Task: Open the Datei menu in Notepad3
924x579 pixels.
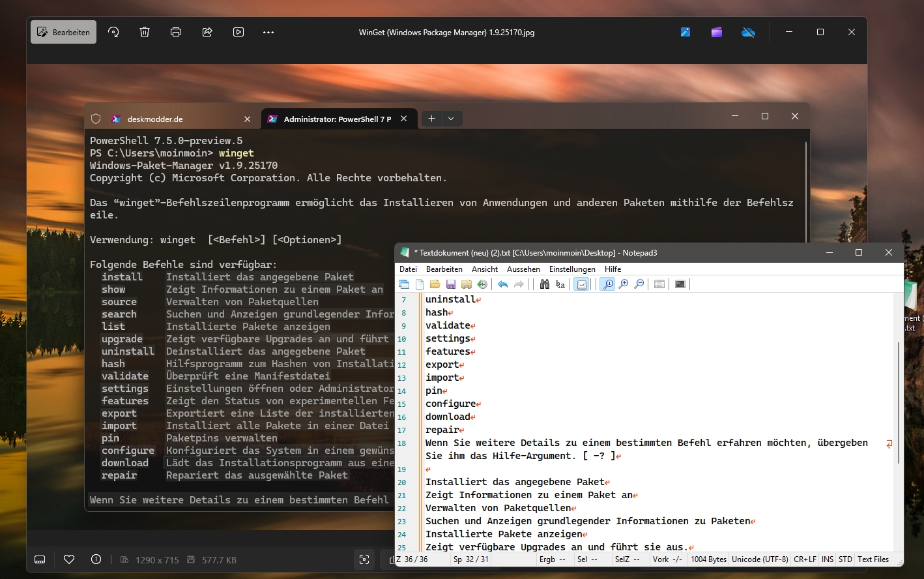Action: [x=408, y=269]
